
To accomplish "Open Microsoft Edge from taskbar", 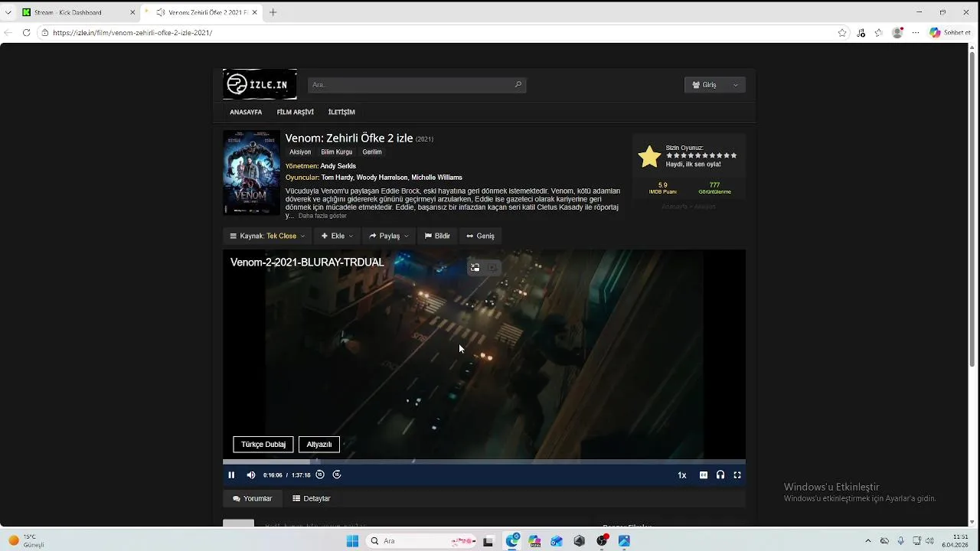I will coord(512,541).
